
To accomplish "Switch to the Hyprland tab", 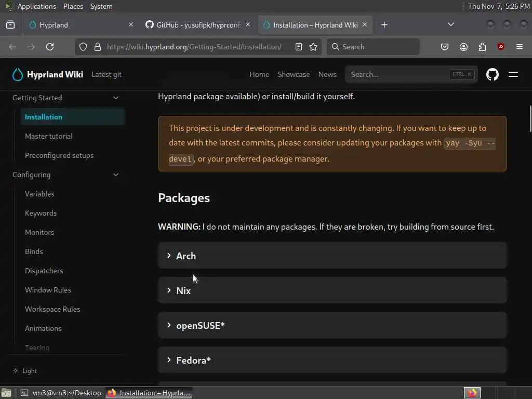I will pyautogui.click(x=82, y=25).
